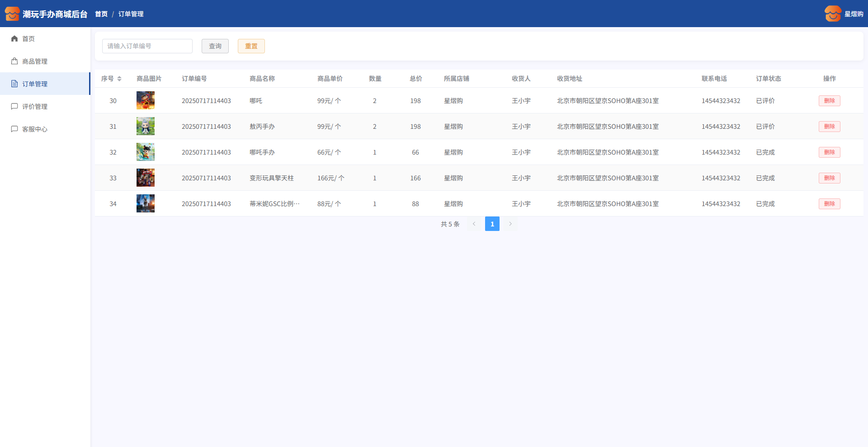Click the shopping bag icon for 商品管理
Viewport: 868px width, 447px height.
coord(14,61)
